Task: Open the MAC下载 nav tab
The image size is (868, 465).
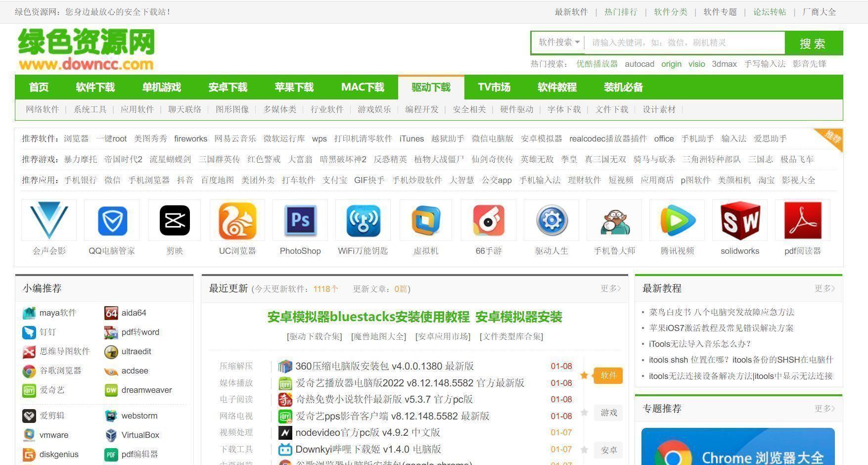Action: point(363,88)
